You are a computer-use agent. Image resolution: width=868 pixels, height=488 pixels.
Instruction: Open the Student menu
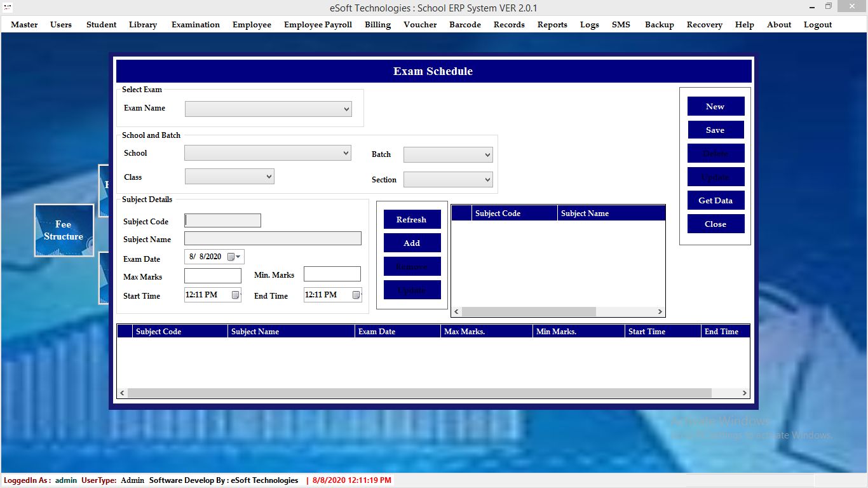[x=102, y=25]
